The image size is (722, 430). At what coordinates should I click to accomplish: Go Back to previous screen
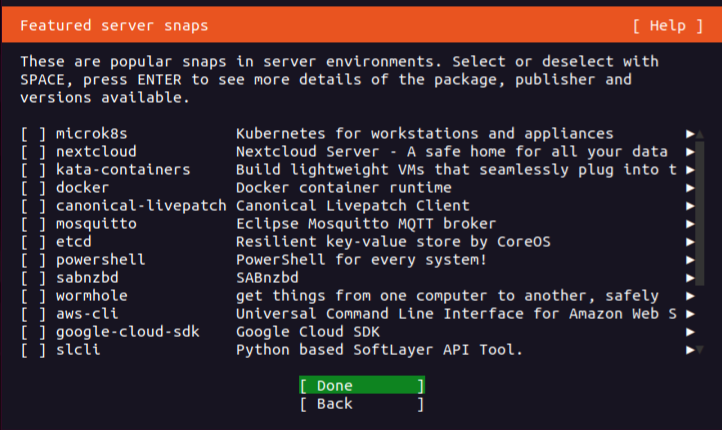361,404
